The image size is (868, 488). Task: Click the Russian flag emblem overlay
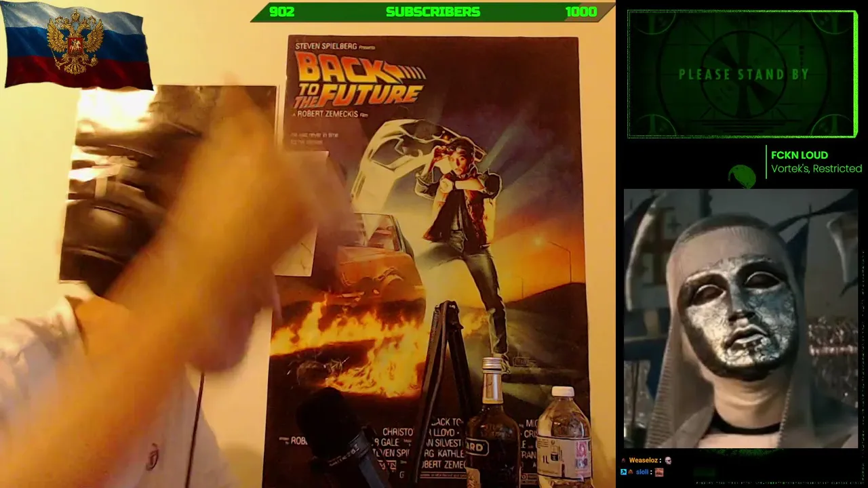77,45
